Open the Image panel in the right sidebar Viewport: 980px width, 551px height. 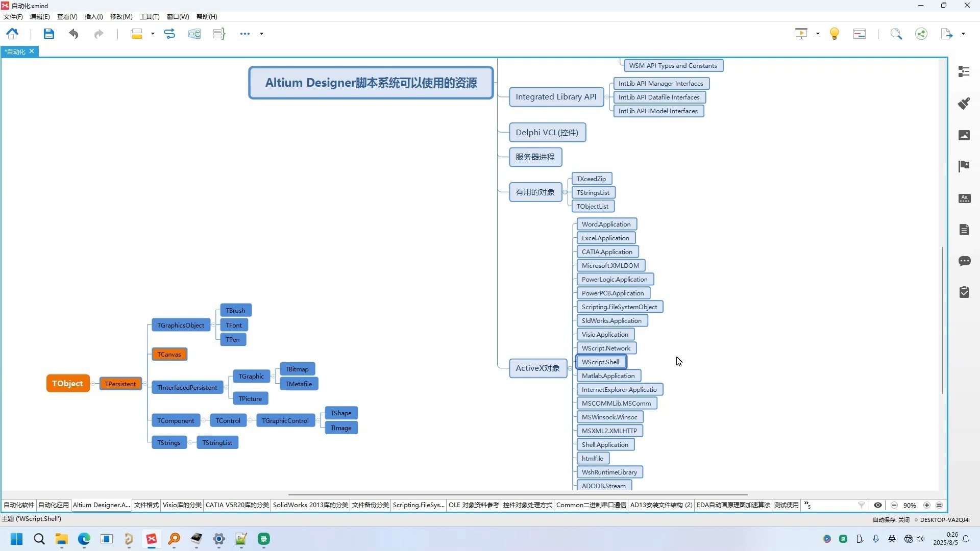click(964, 135)
